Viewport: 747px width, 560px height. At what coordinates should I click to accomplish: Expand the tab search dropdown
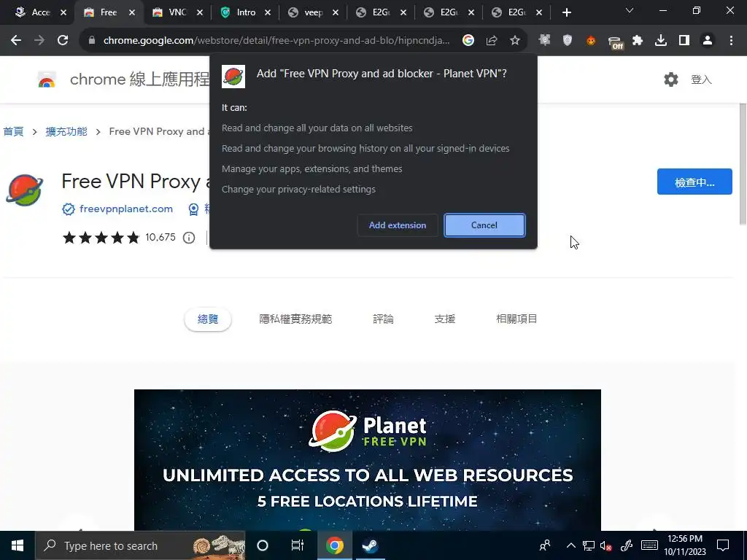tap(630, 10)
